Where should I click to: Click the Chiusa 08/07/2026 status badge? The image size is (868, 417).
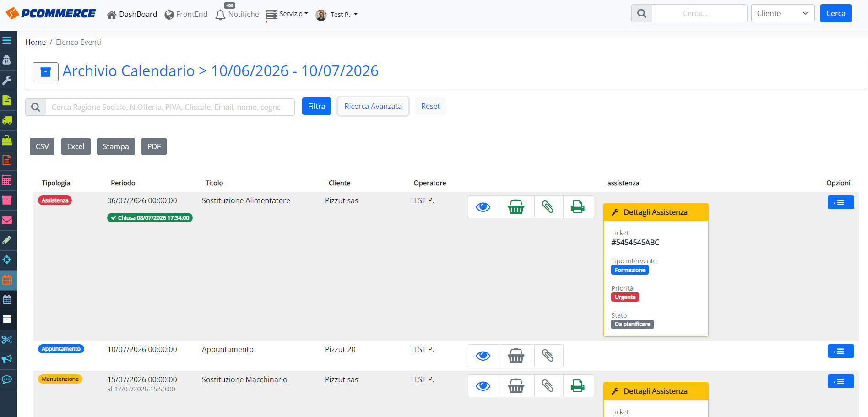click(150, 218)
